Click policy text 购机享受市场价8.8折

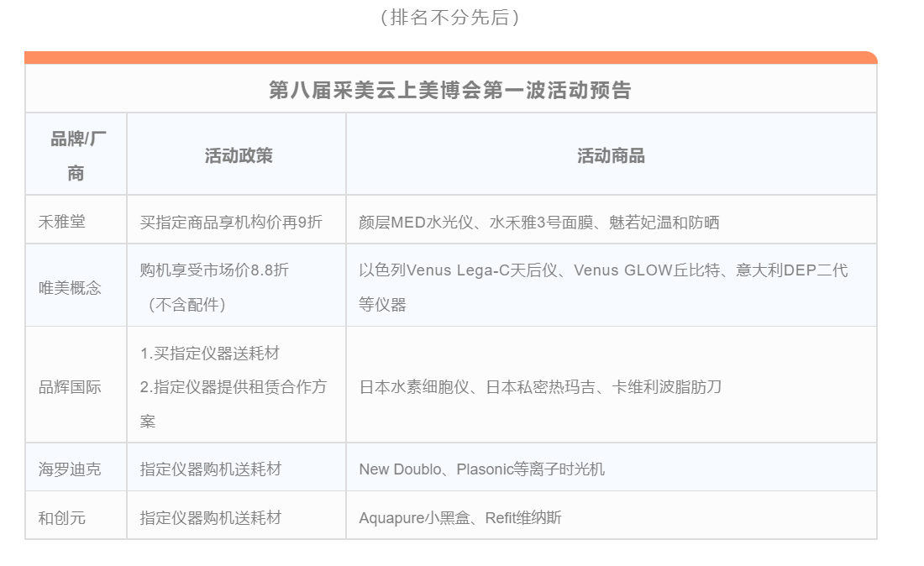pyautogui.click(x=214, y=270)
